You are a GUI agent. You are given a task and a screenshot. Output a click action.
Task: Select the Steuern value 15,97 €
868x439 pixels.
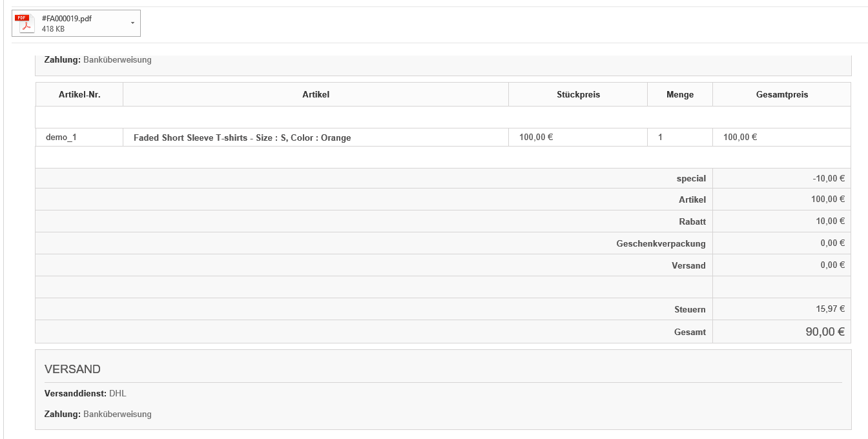[831, 309]
